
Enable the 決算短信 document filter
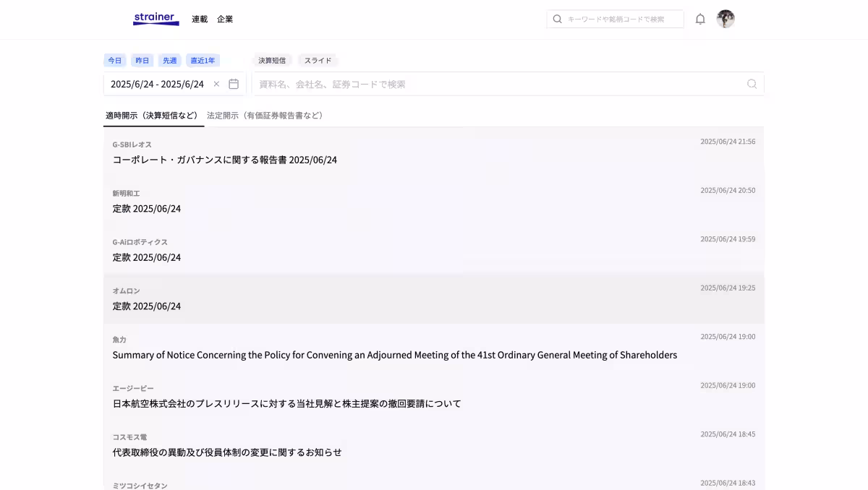point(272,60)
